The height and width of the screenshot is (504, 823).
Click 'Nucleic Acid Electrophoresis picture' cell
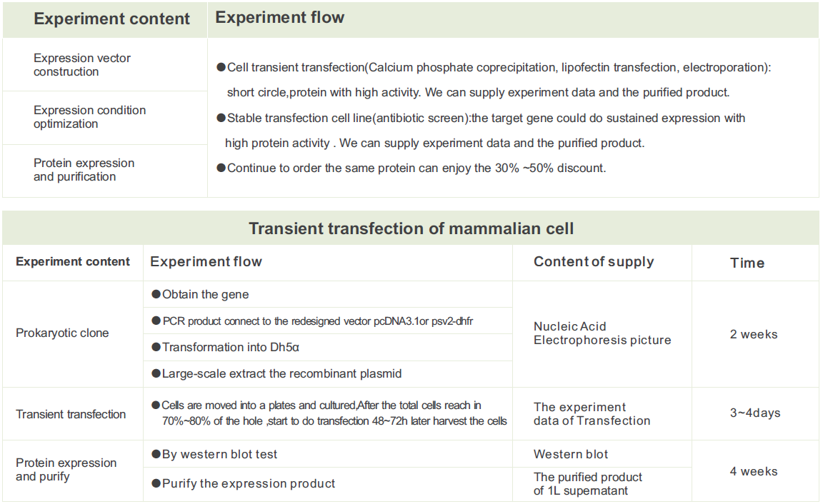602,333
